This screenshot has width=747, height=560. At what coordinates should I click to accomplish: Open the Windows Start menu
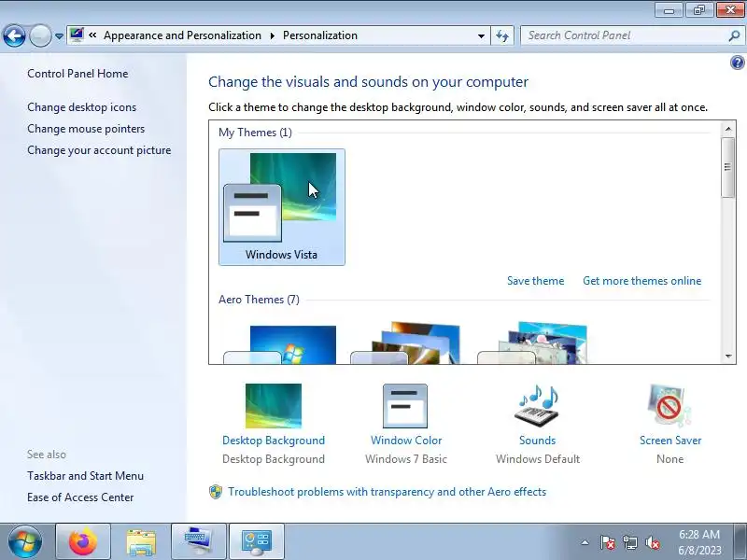[25, 541]
